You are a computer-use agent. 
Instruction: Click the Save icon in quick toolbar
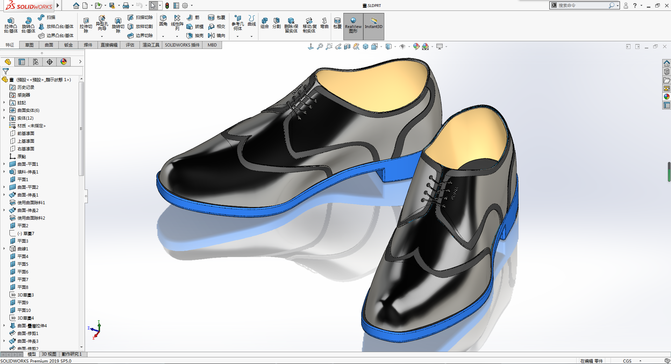click(x=112, y=6)
